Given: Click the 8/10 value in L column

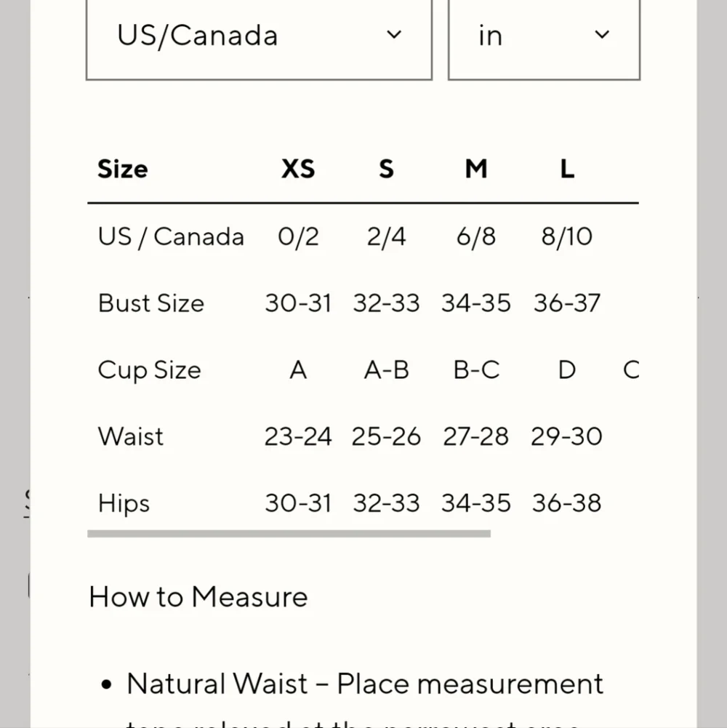Looking at the screenshot, I should point(567,237).
